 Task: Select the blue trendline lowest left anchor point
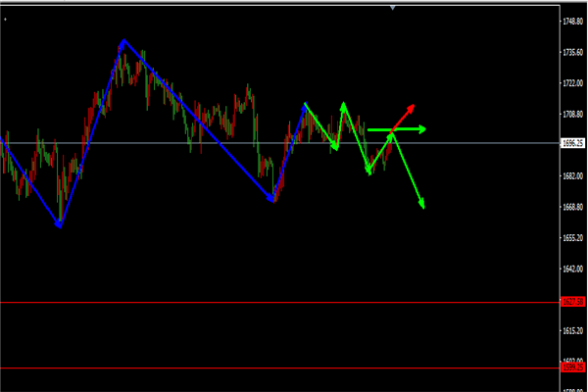click(59, 223)
